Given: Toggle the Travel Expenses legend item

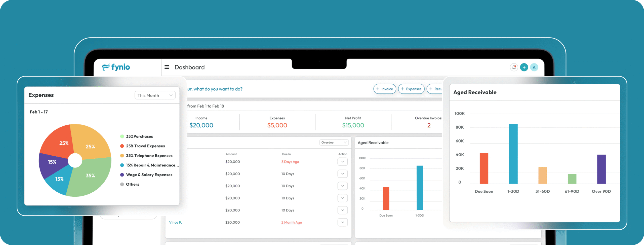Looking at the screenshot, I should tap(145, 146).
